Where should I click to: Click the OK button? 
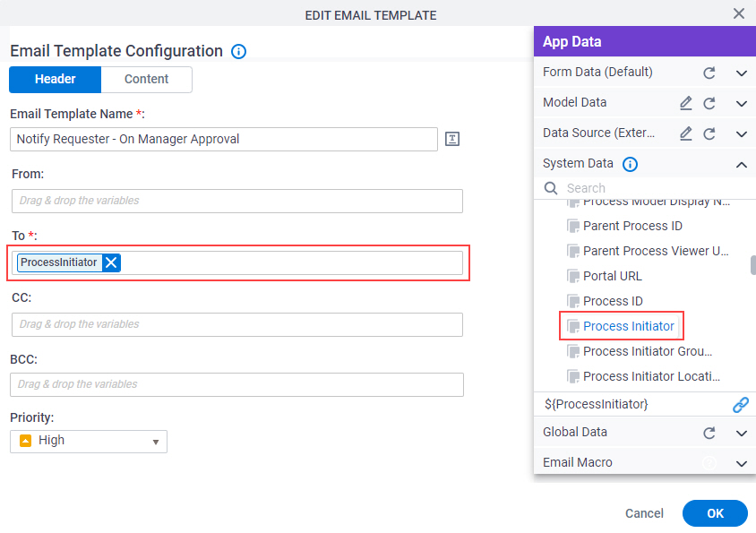tap(715, 513)
